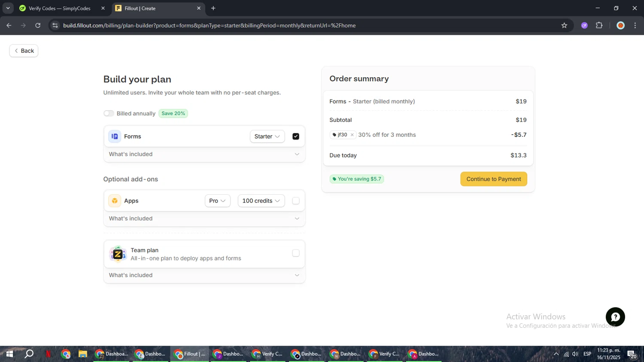
Task: Click the Team plan title text
Action: click(145, 250)
